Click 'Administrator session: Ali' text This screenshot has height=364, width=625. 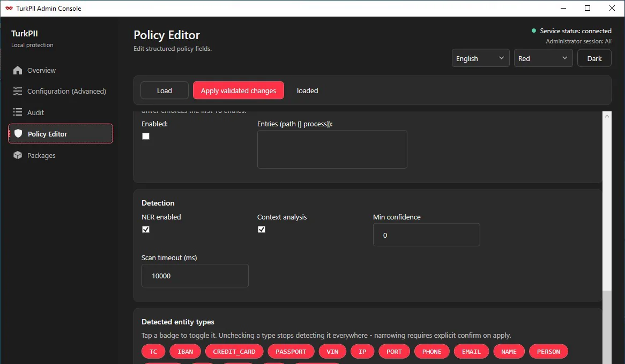(x=578, y=41)
